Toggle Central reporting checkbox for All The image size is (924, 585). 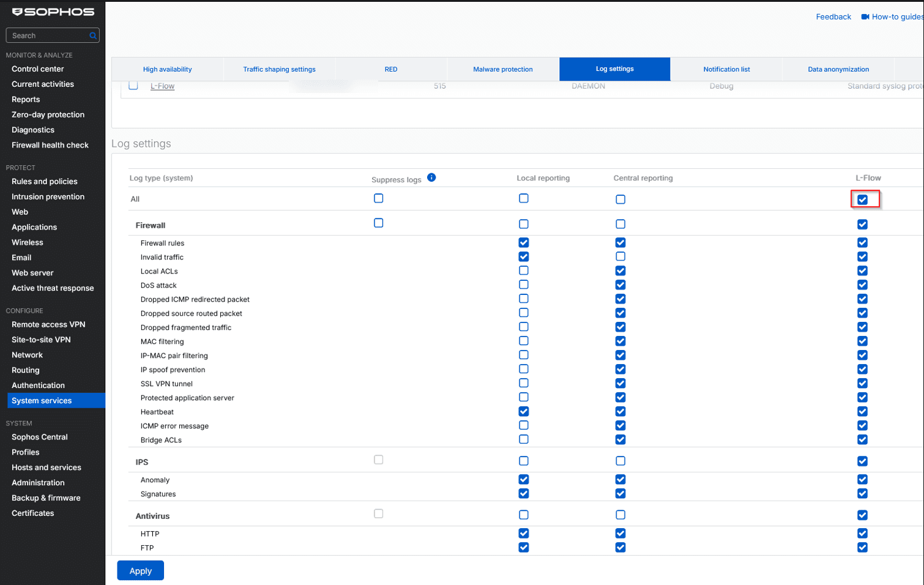click(x=620, y=199)
